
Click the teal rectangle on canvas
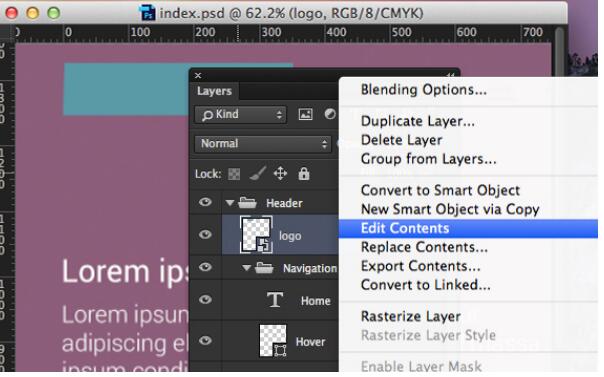[126, 89]
